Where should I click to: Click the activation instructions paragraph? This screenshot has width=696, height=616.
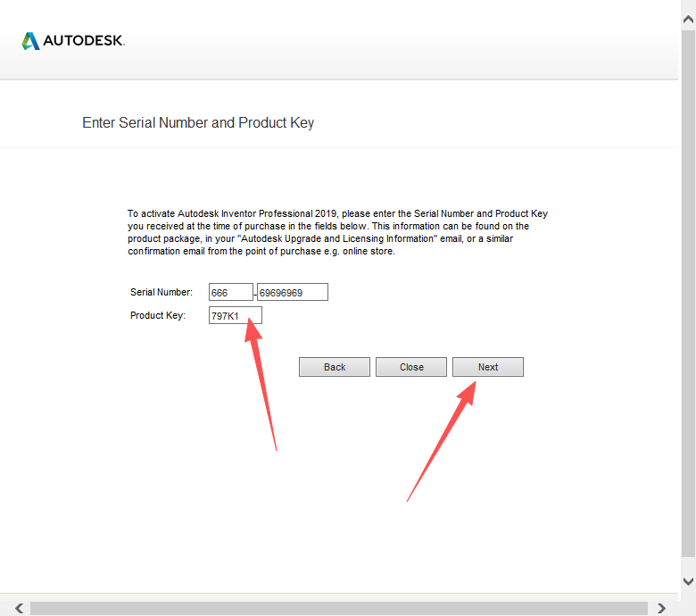(338, 232)
